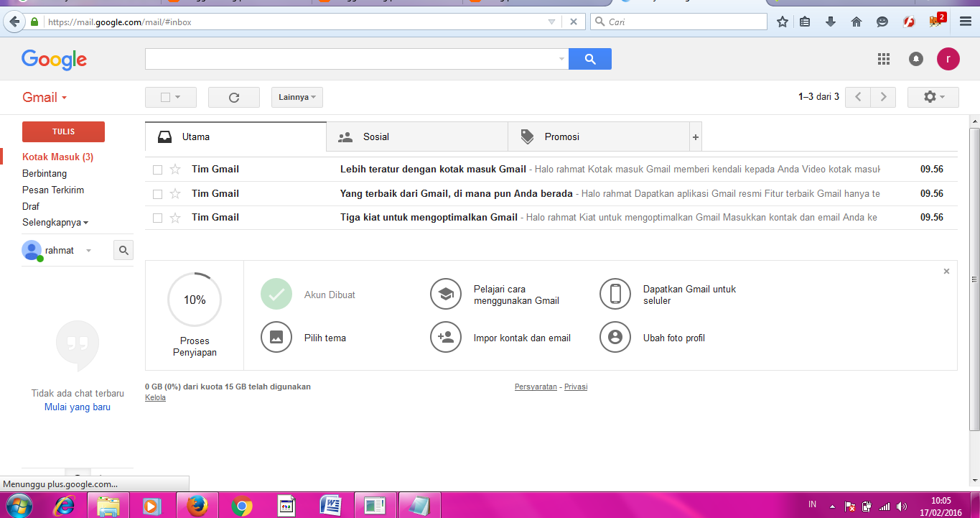Open the Kelola storage link
Image resolution: width=980 pixels, height=518 pixels.
click(155, 397)
